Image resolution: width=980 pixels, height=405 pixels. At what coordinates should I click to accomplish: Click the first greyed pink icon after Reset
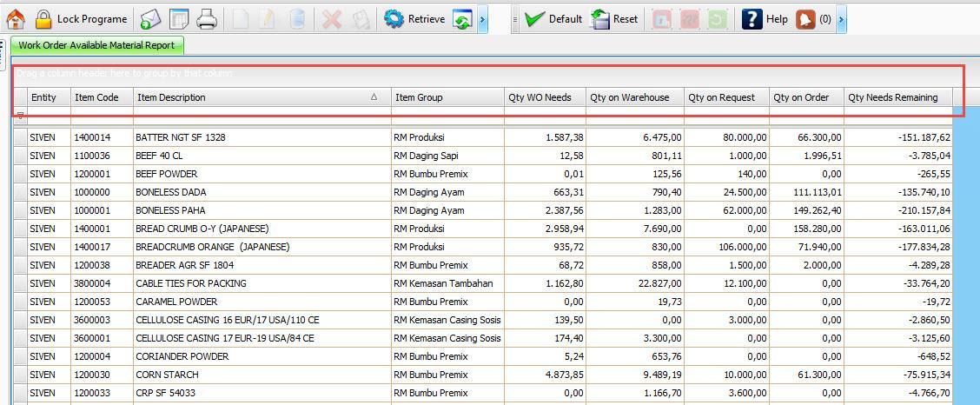[662, 19]
